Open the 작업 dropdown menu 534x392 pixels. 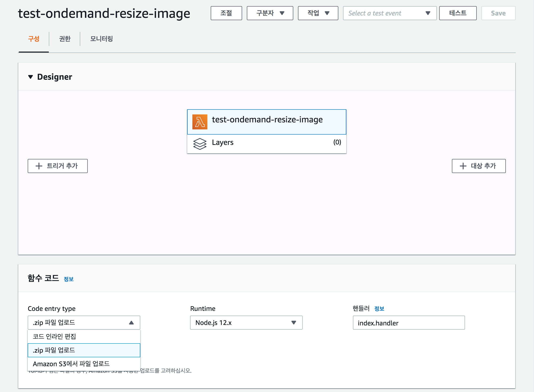pyautogui.click(x=318, y=13)
